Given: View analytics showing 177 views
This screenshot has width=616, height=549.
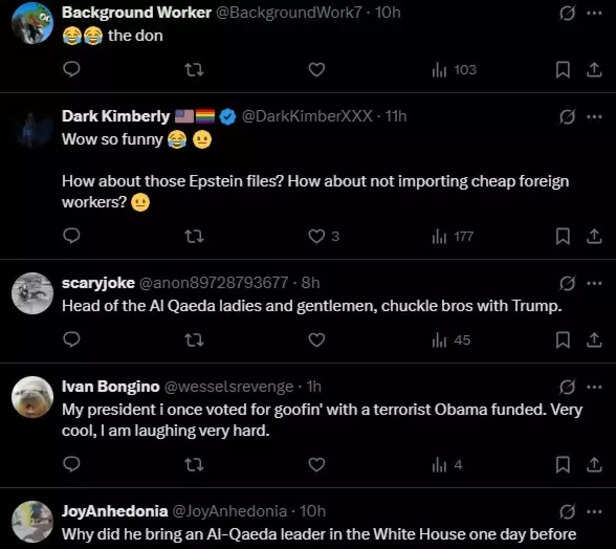Looking at the screenshot, I should pos(452,236).
